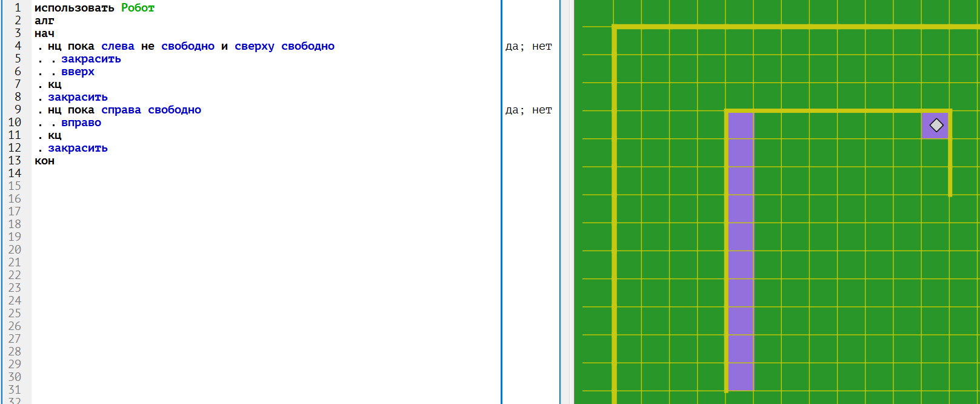980x404 pixels.
Task: Click the bottom purple cell of the painted column
Action: (740, 377)
